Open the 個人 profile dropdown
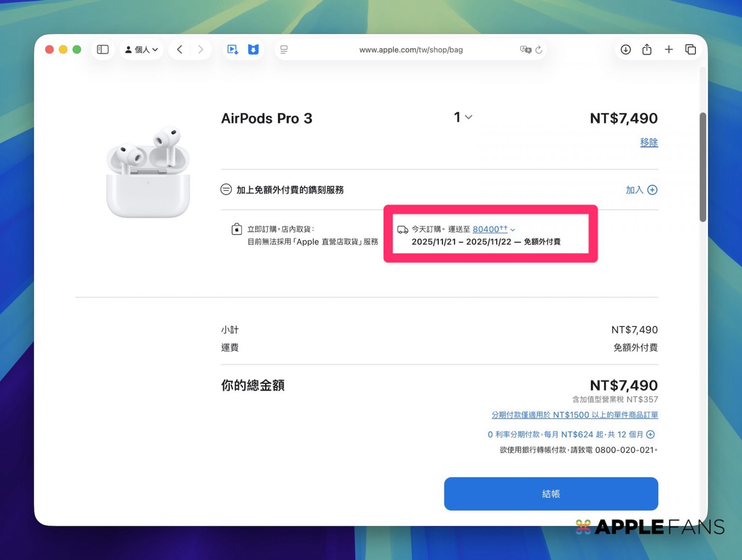 142,49
